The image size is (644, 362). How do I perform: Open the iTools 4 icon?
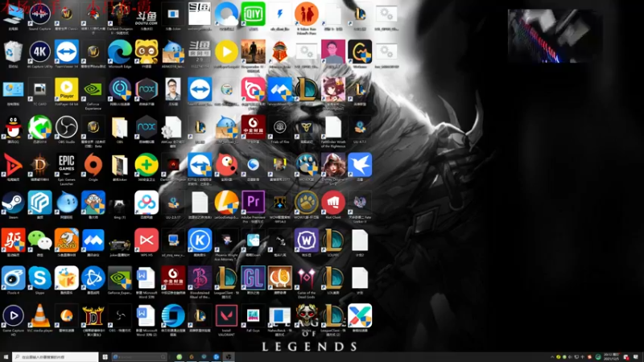[x=13, y=278]
